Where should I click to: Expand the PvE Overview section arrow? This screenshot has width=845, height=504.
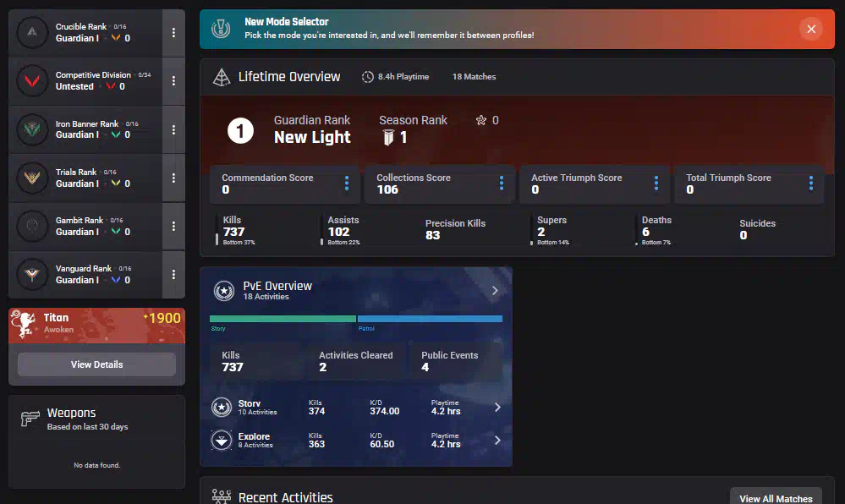click(x=495, y=291)
